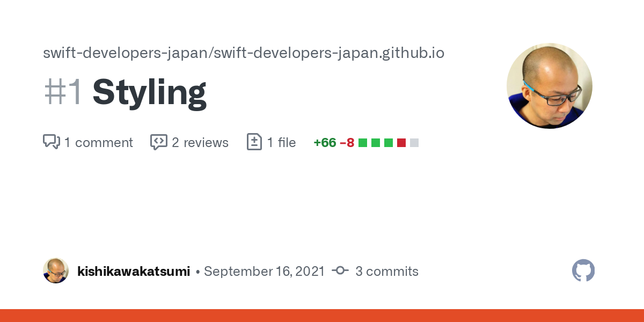Click the first green diff square

click(363, 143)
